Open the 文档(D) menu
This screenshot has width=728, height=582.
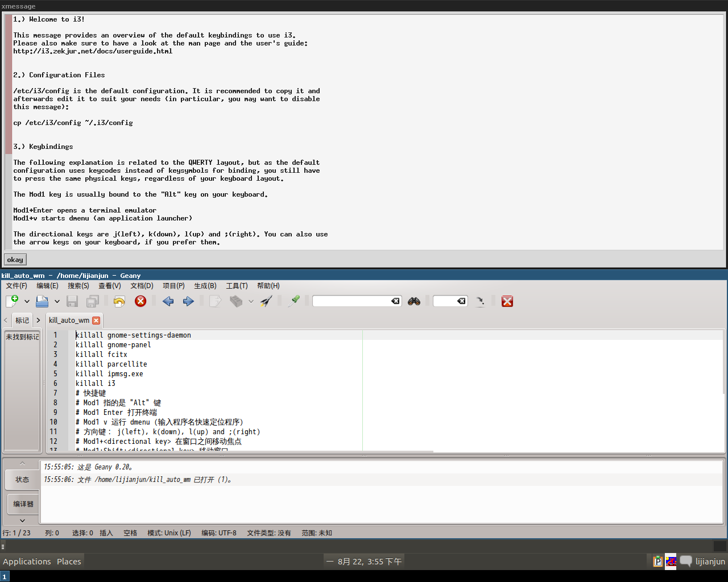(142, 286)
